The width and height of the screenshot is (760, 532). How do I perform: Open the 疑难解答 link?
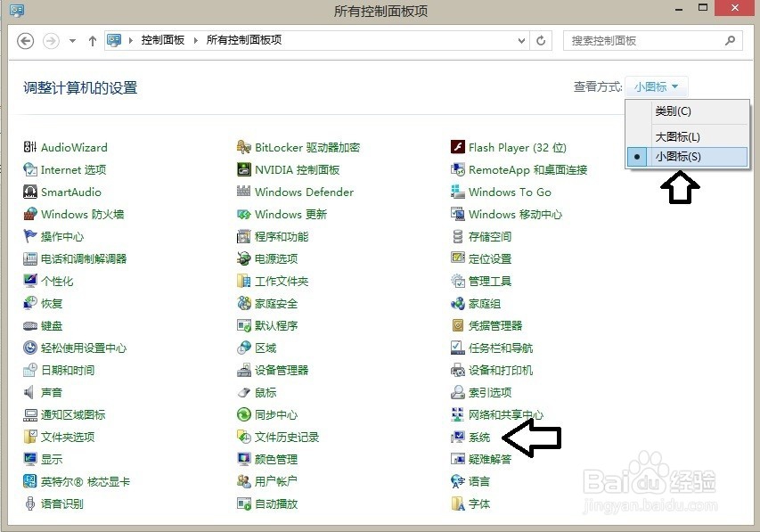click(x=490, y=459)
